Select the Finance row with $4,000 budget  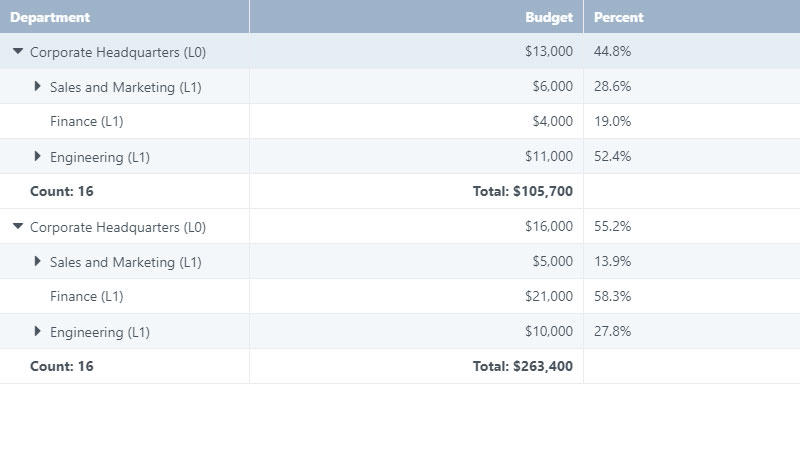(86, 122)
